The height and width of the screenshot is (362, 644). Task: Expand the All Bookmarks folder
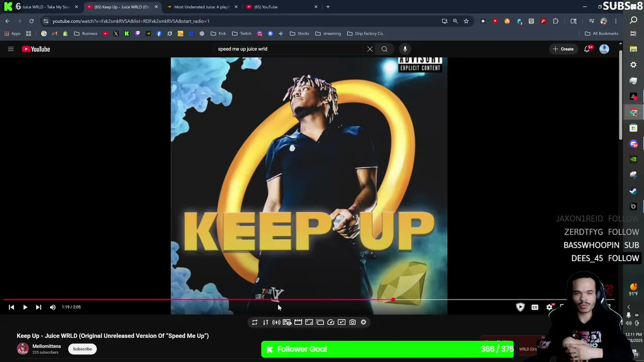click(602, 34)
